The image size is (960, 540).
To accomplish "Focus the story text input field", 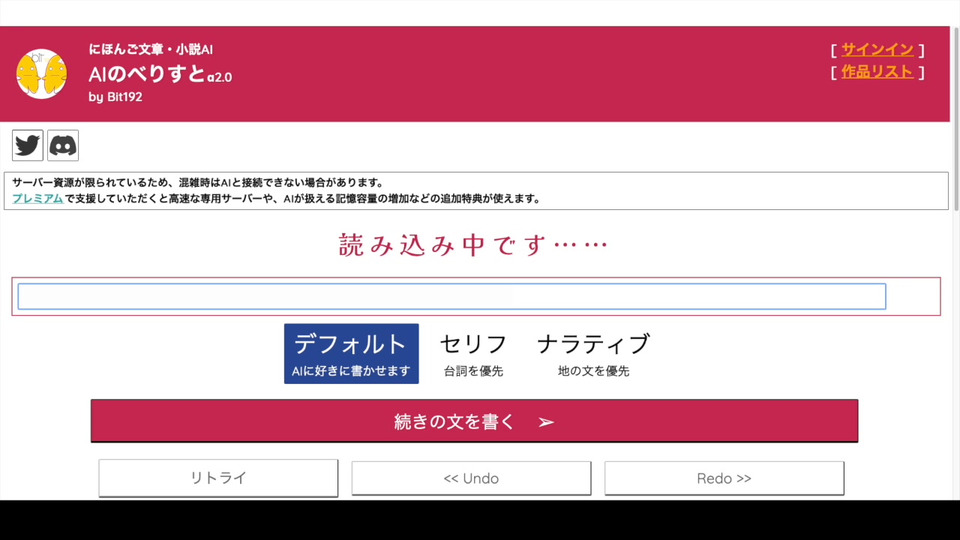I will 452,296.
